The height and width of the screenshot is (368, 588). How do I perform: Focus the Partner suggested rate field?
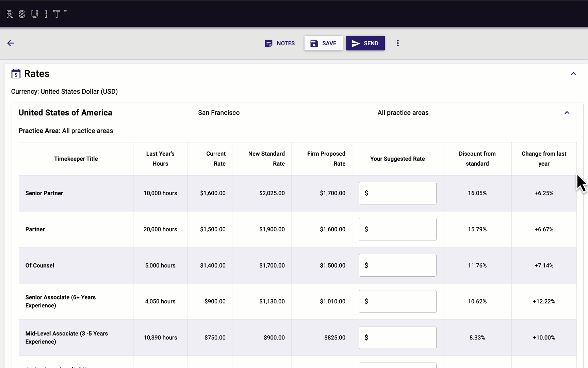pyautogui.click(x=397, y=229)
